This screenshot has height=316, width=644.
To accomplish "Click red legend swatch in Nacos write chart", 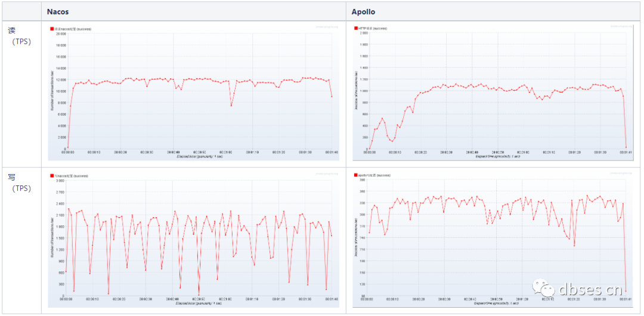I will point(52,176).
